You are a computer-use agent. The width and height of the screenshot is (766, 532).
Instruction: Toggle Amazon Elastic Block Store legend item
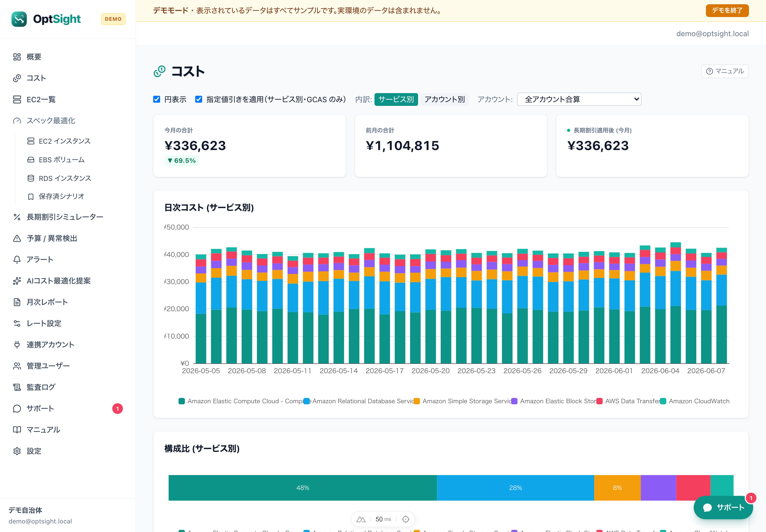554,401
